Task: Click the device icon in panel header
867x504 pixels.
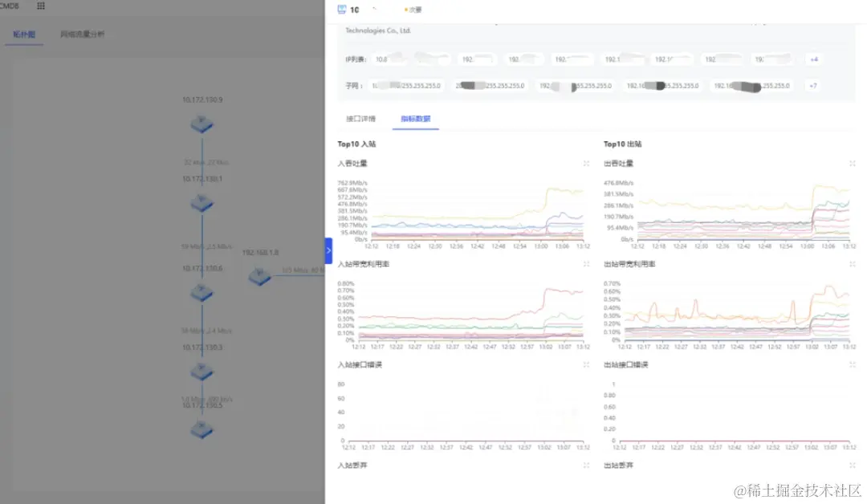Action: 342,10
